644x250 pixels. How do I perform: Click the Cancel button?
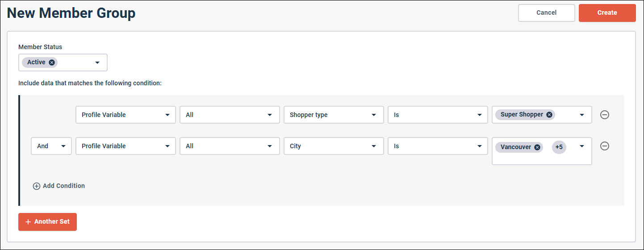point(546,13)
